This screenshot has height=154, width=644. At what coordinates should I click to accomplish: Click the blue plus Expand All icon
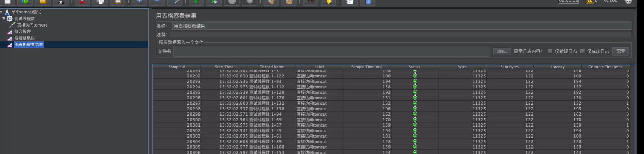tap(139, 2)
